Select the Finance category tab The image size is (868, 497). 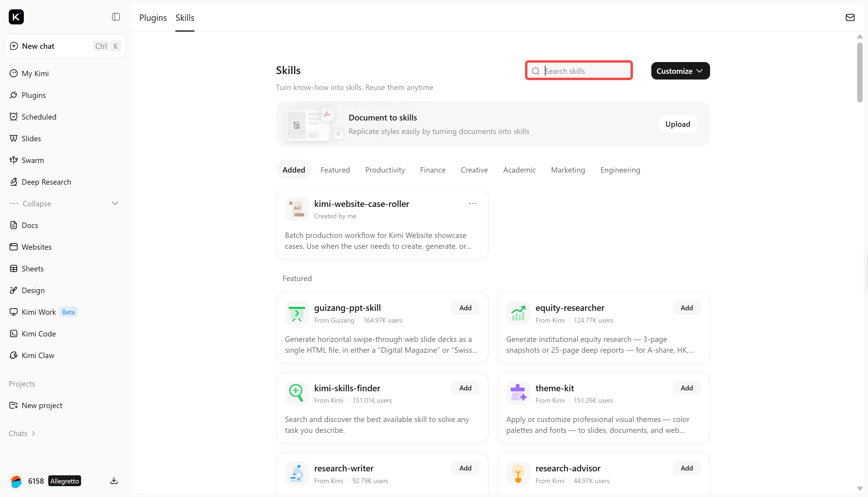[x=432, y=170]
